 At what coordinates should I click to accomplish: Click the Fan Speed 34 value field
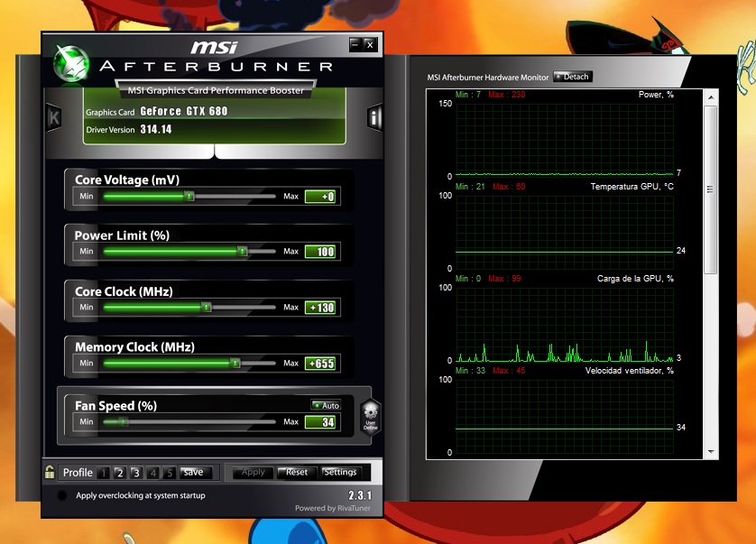(320, 422)
